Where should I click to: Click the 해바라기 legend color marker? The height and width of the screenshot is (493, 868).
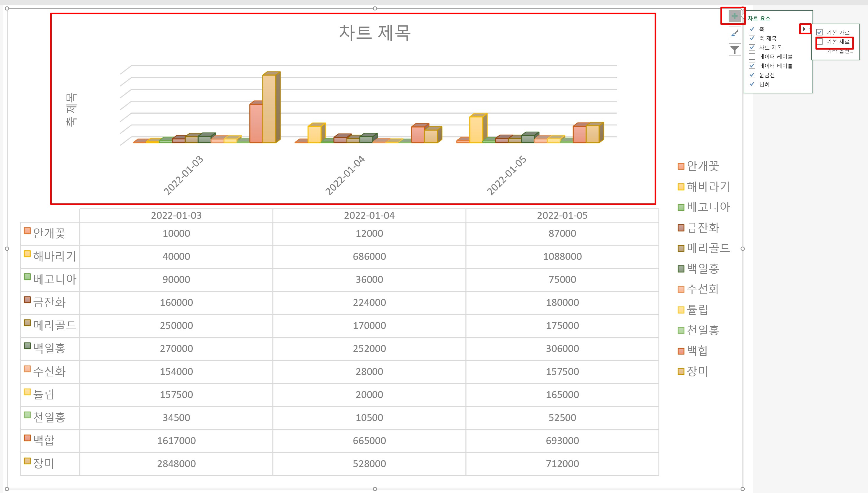[681, 187]
